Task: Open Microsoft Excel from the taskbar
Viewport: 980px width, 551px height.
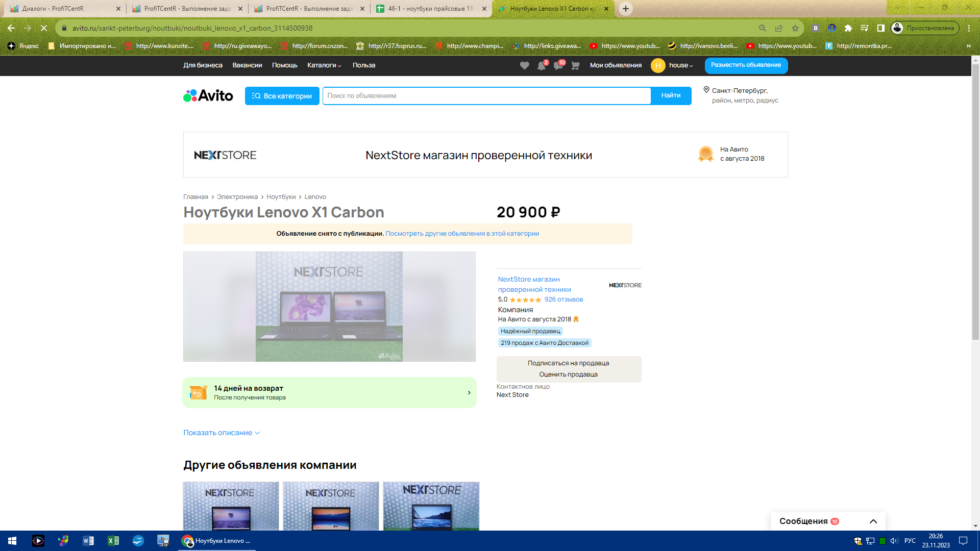Action: (113, 540)
